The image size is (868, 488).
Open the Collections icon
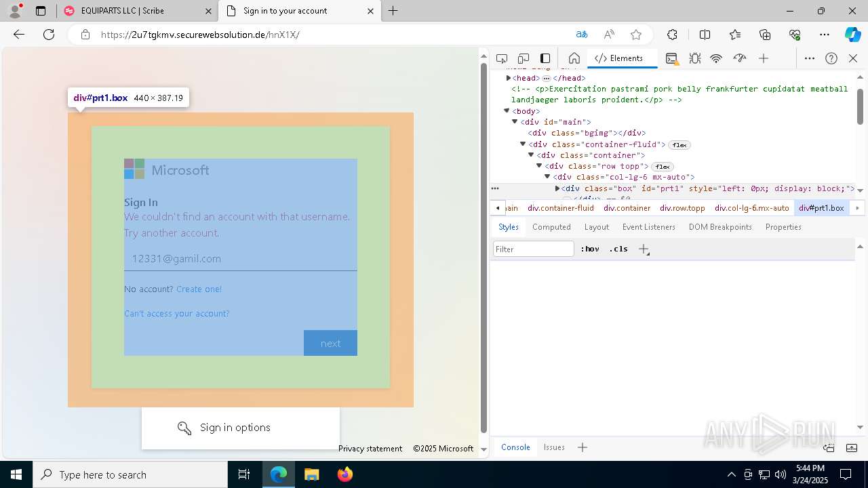click(x=765, y=35)
